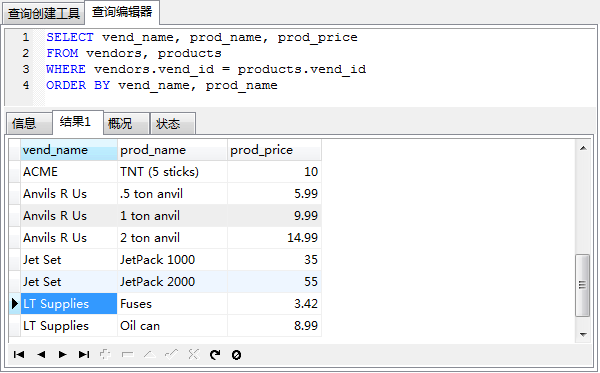Open the 状态 tab
The width and height of the screenshot is (600, 373).
pyautogui.click(x=173, y=124)
